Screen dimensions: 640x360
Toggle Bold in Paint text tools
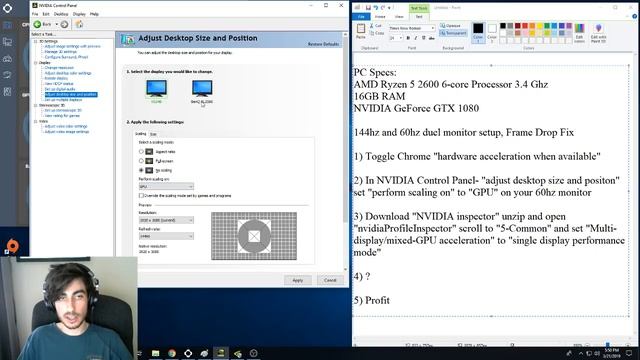[x=408, y=38]
